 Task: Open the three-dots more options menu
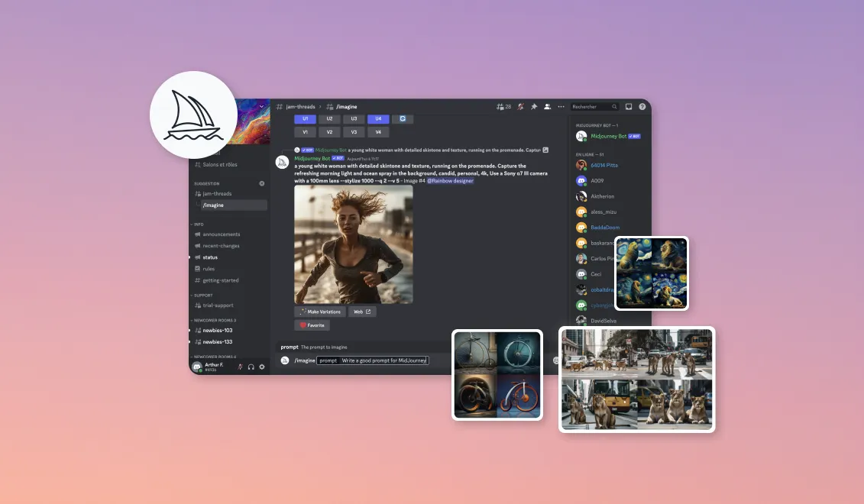561,107
